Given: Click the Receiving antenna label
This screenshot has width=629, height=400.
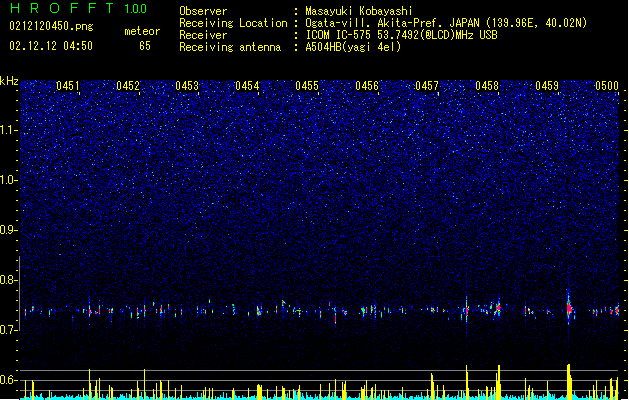Looking at the screenshot, I should 230,47.
